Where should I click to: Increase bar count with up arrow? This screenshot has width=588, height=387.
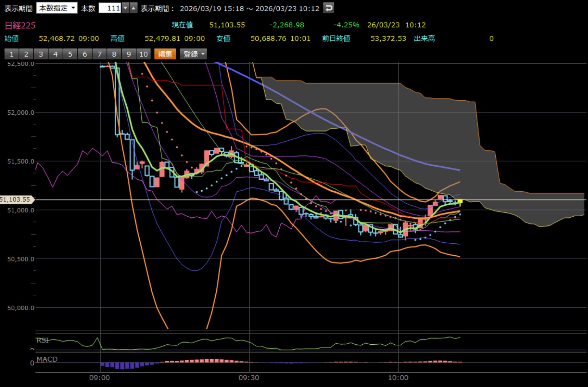pyautogui.click(x=134, y=8)
